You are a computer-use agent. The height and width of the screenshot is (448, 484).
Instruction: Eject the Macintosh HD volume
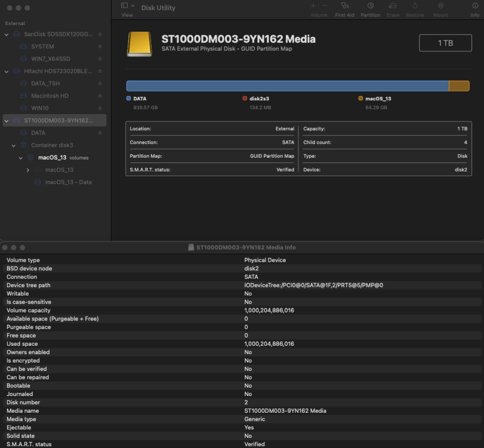pos(100,96)
